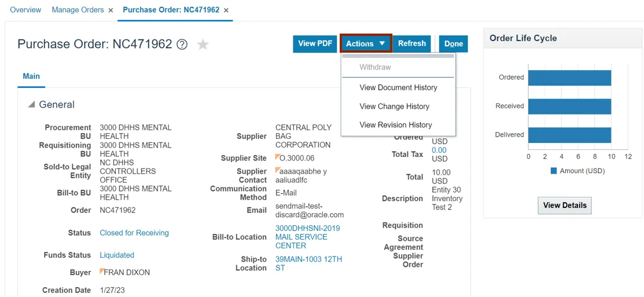Open the 3000DHHSNI-2019 Mail Service Center link
The height and width of the screenshot is (297, 644).
coord(307,237)
